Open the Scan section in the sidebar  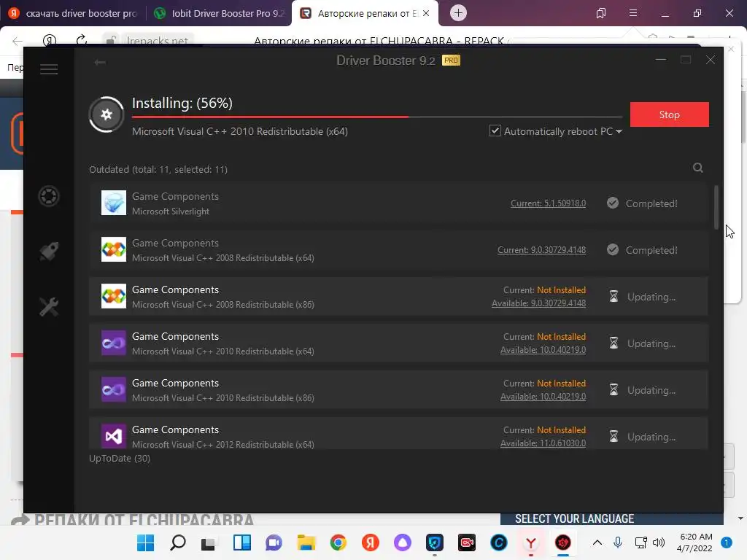tap(49, 196)
